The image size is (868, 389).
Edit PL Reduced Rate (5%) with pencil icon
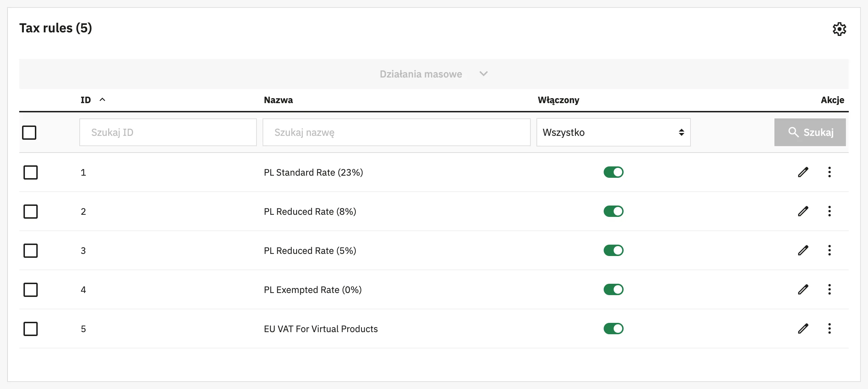803,250
